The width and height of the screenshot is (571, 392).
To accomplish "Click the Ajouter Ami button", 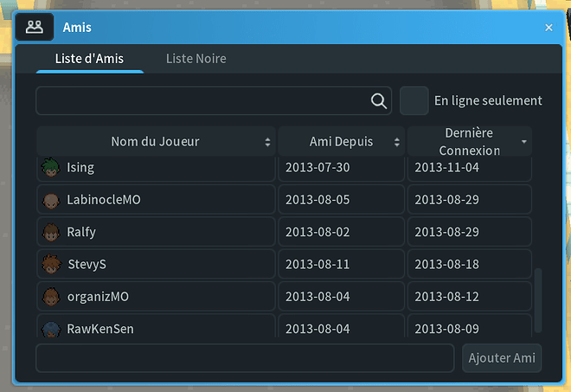I will pos(502,358).
